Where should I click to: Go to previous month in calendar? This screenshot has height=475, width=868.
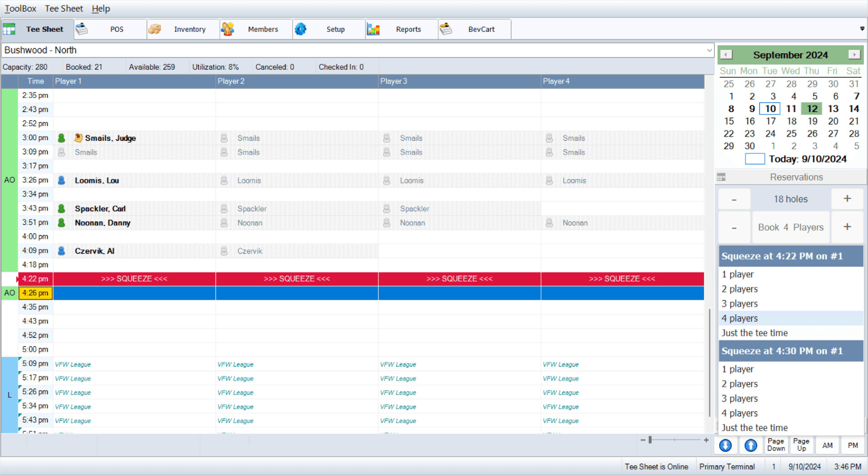tap(726, 55)
